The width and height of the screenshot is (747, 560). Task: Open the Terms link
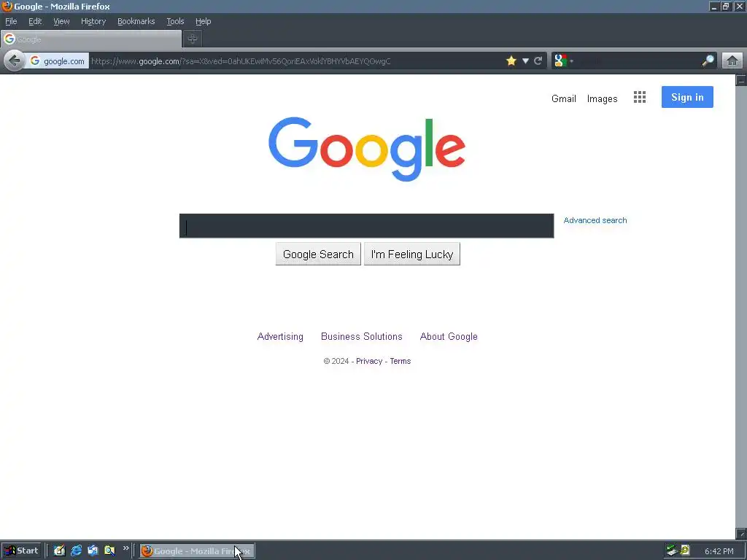400,361
